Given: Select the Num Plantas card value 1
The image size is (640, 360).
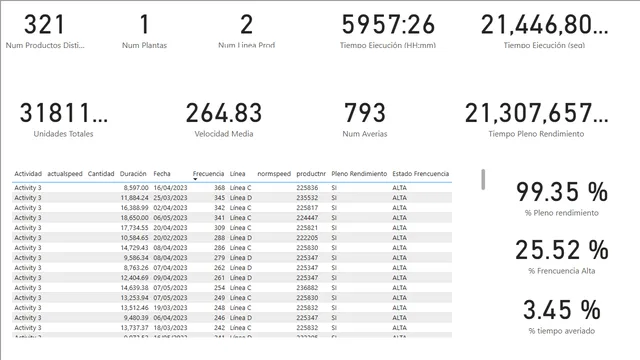Looking at the screenshot, I should (144, 24).
